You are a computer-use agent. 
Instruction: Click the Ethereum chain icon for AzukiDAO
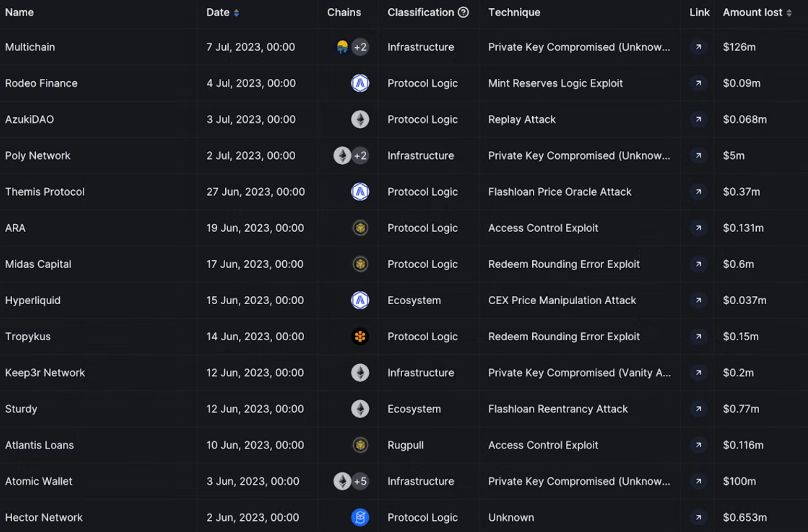pyautogui.click(x=360, y=119)
